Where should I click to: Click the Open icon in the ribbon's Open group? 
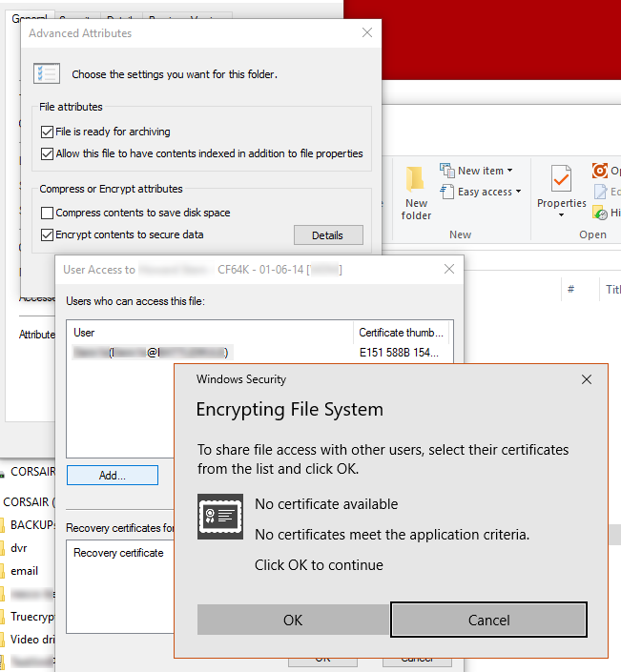[x=600, y=171]
